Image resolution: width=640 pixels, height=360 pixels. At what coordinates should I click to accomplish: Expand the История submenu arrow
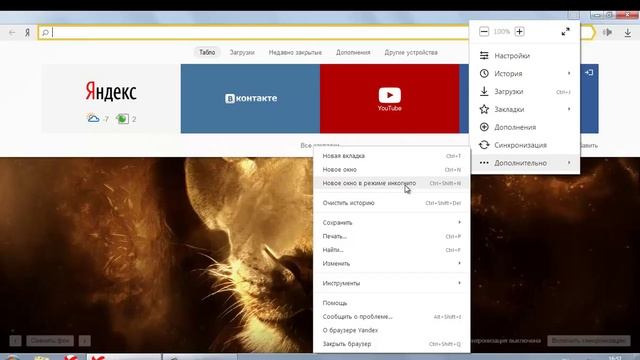click(x=569, y=73)
